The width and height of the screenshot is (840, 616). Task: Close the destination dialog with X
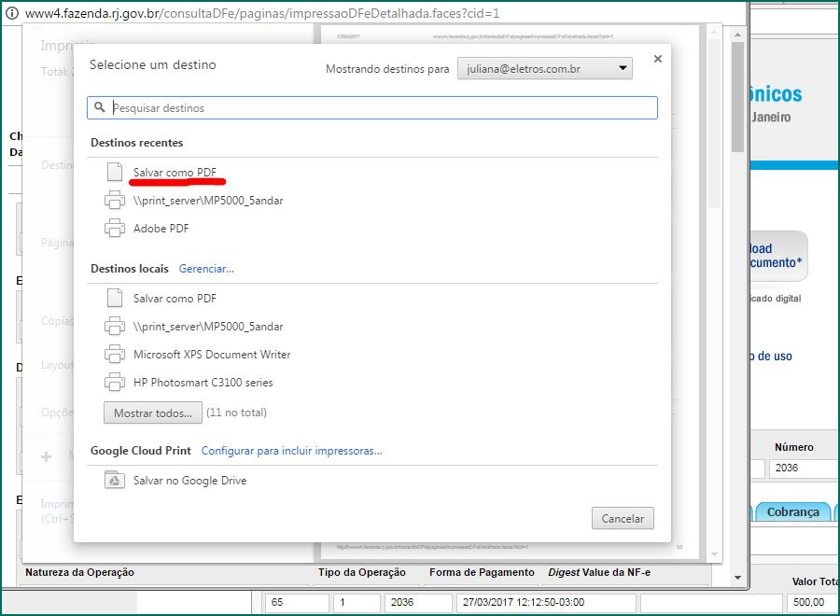[657, 59]
